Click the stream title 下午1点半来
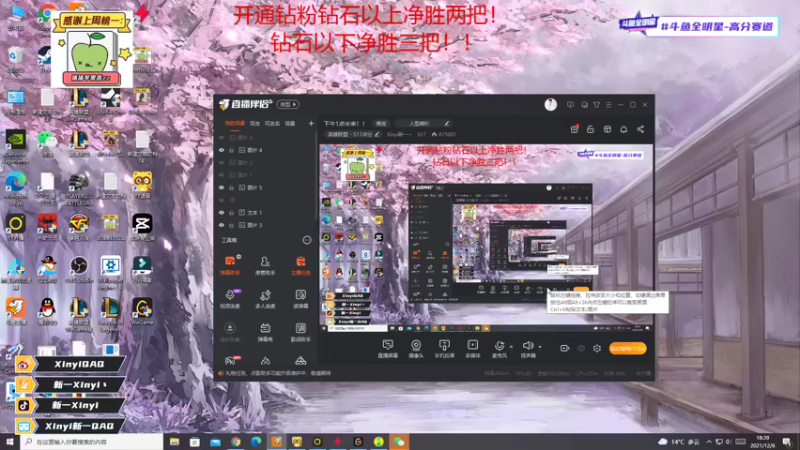 [344, 123]
